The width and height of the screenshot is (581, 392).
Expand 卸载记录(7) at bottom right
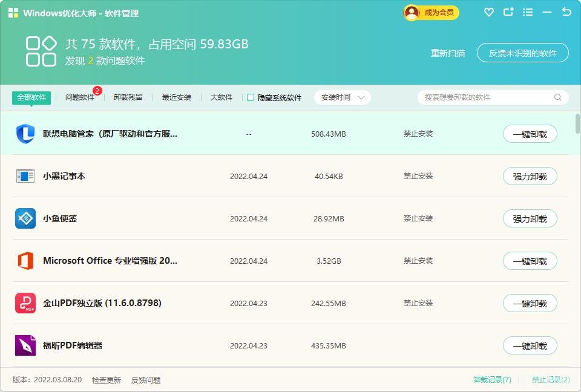tap(491, 379)
